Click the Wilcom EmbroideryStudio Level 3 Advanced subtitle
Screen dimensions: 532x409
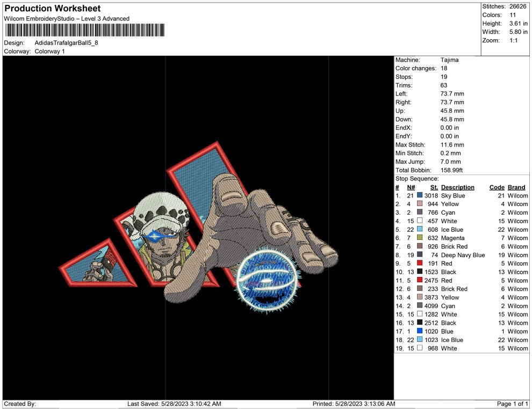pyautogui.click(x=67, y=19)
